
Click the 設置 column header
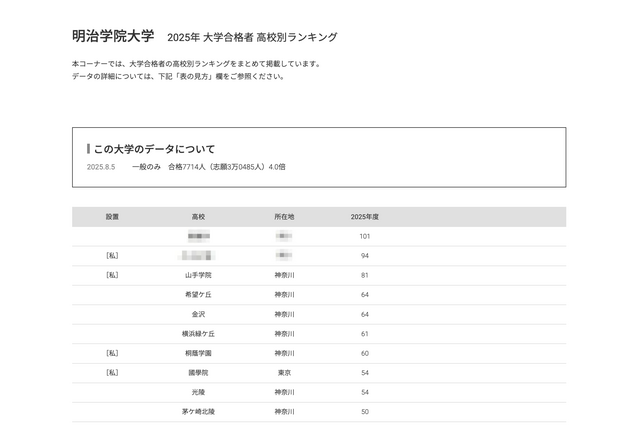pyautogui.click(x=112, y=217)
